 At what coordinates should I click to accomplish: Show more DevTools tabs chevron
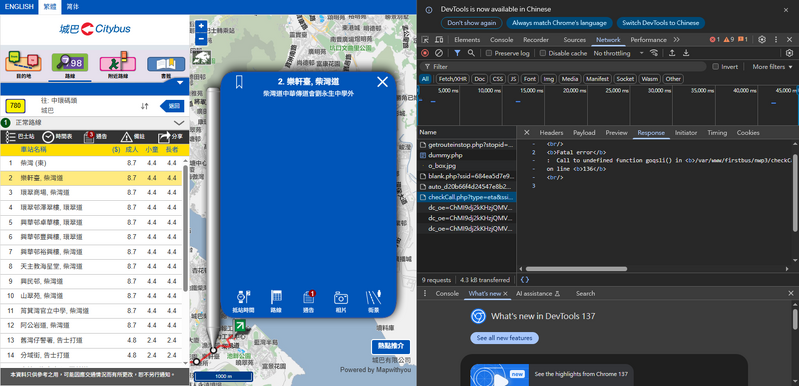676,40
